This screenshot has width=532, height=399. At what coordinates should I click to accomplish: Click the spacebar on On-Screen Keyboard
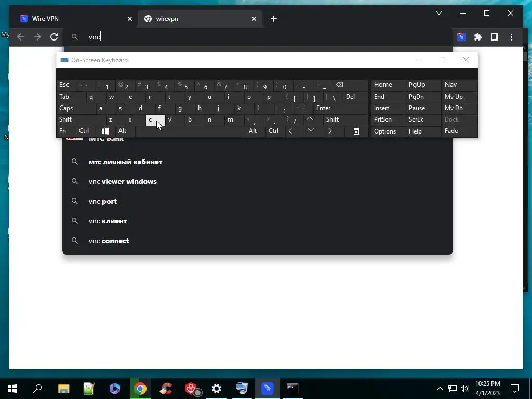pyautogui.click(x=190, y=131)
